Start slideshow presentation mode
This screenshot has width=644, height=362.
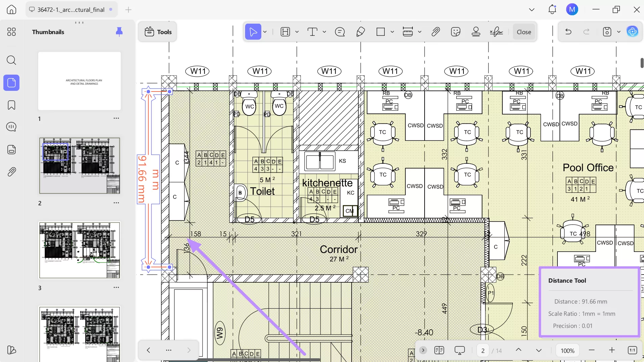coord(460,351)
